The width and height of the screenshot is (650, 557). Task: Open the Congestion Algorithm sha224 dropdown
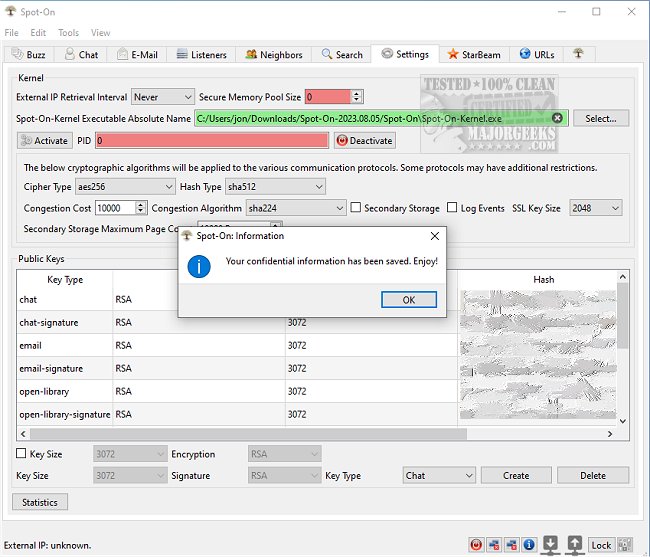(x=296, y=208)
